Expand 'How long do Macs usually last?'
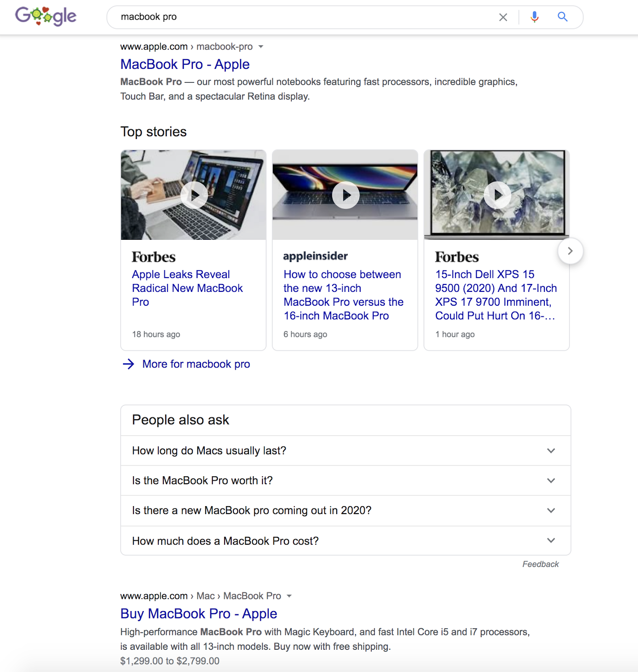638x672 pixels. 551,450
